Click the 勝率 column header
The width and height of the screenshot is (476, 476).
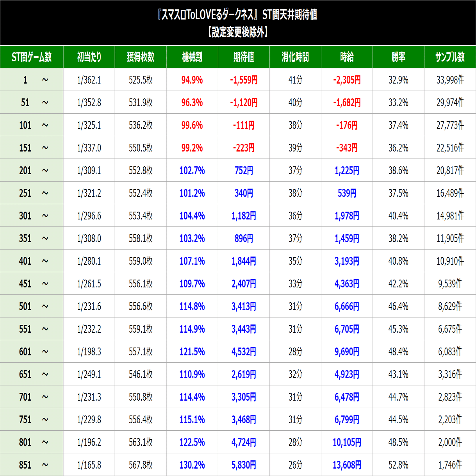tap(398, 57)
